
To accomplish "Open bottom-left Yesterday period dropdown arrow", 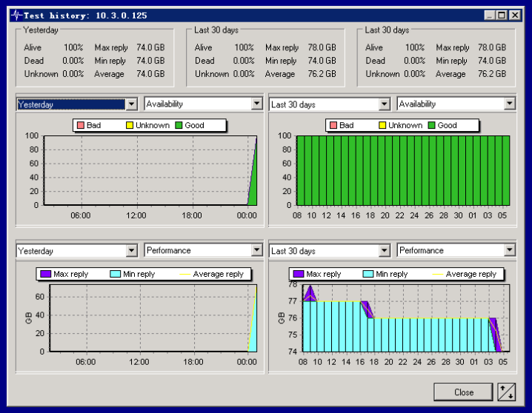I will point(131,250).
